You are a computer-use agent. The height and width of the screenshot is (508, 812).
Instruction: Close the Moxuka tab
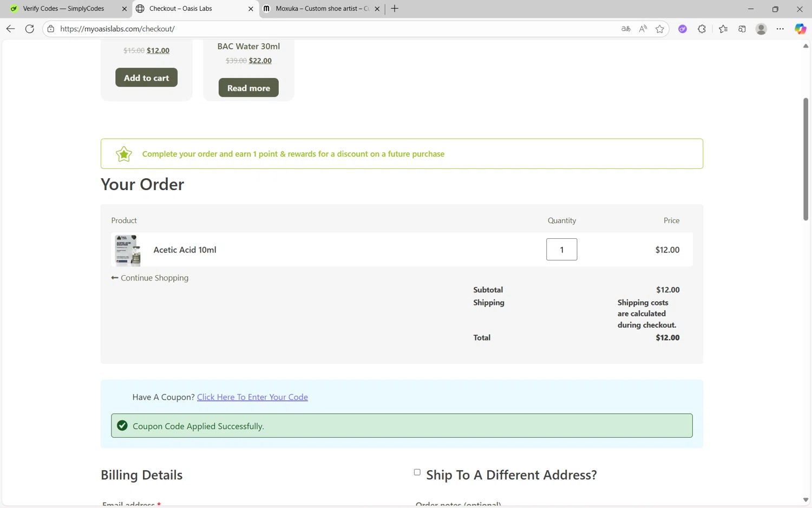point(377,9)
